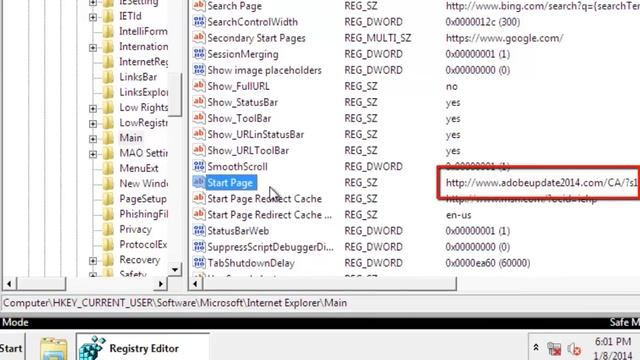
Task: Click the Show_ToolBar string icon
Action: click(199, 118)
